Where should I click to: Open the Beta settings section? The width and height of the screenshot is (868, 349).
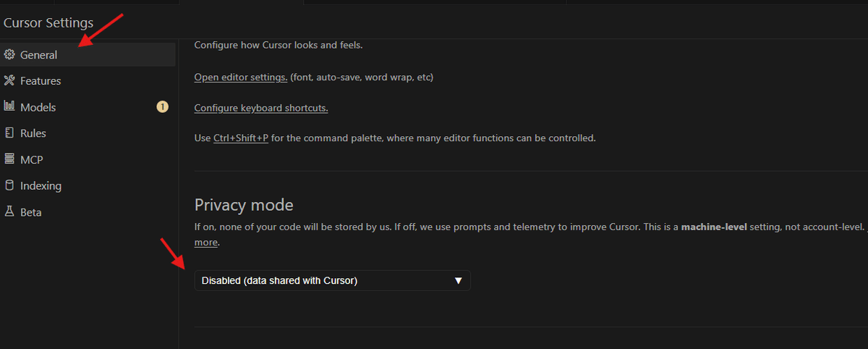31,212
